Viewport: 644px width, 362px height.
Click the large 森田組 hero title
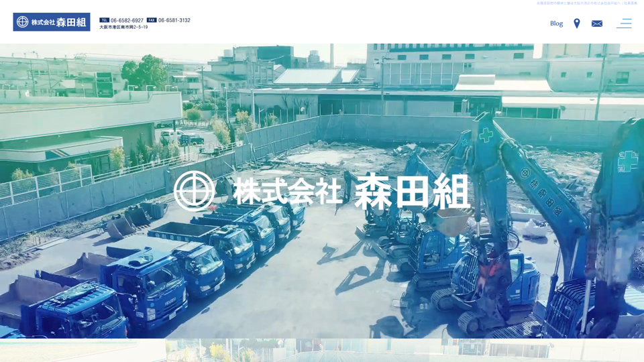[x=411, y=192]
